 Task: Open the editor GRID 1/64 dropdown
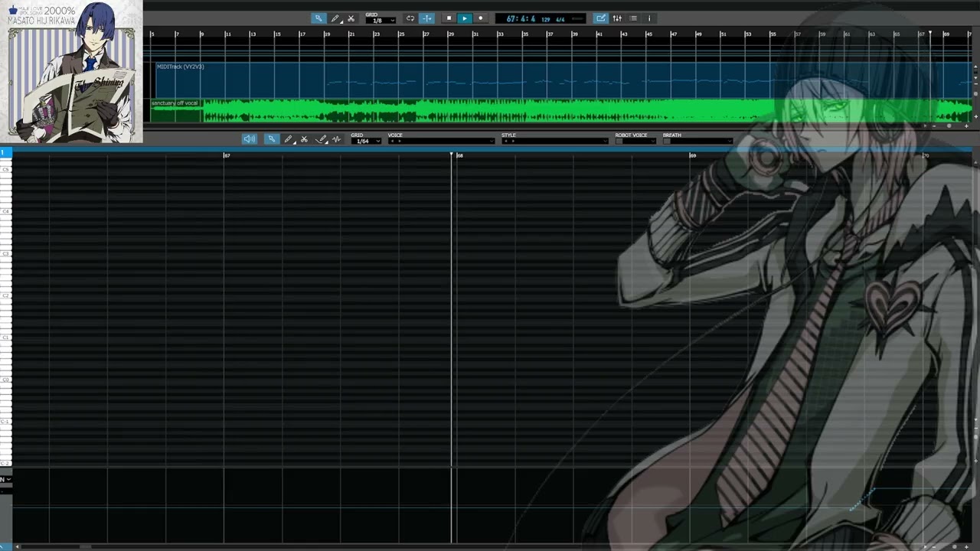pyautogui.click(x=366, y=141)
